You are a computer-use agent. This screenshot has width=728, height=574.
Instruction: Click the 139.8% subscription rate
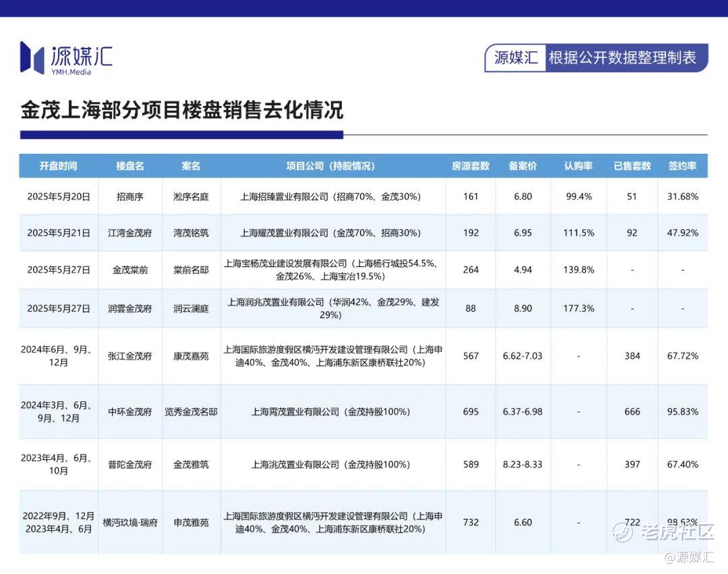click(578, 270)
